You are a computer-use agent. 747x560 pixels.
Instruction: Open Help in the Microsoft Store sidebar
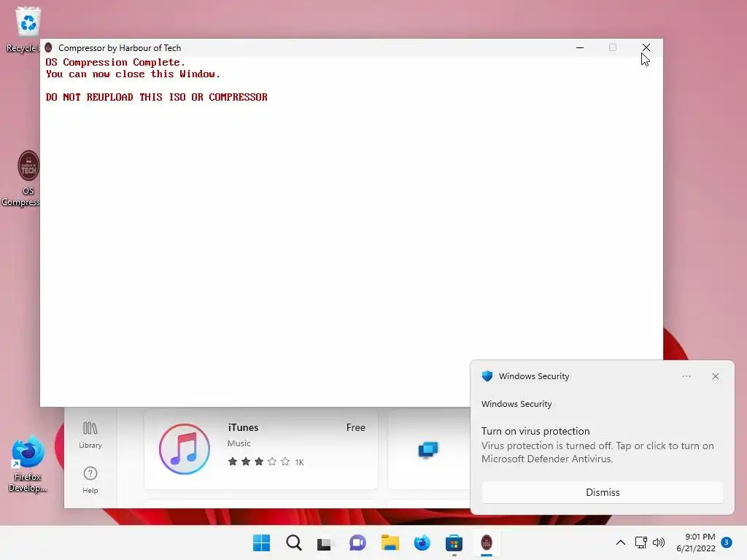click(x=90, y=480)
